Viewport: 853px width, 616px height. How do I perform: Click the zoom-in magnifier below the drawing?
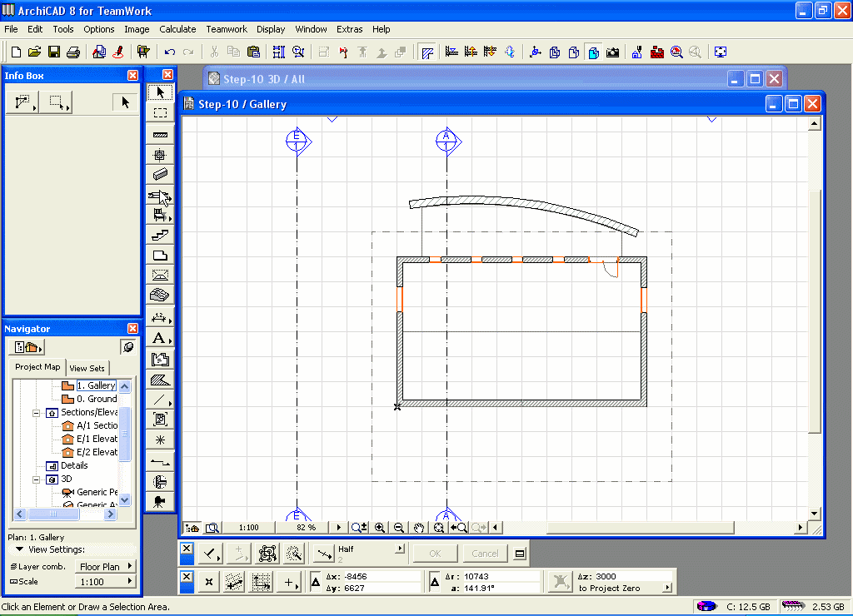380,527
